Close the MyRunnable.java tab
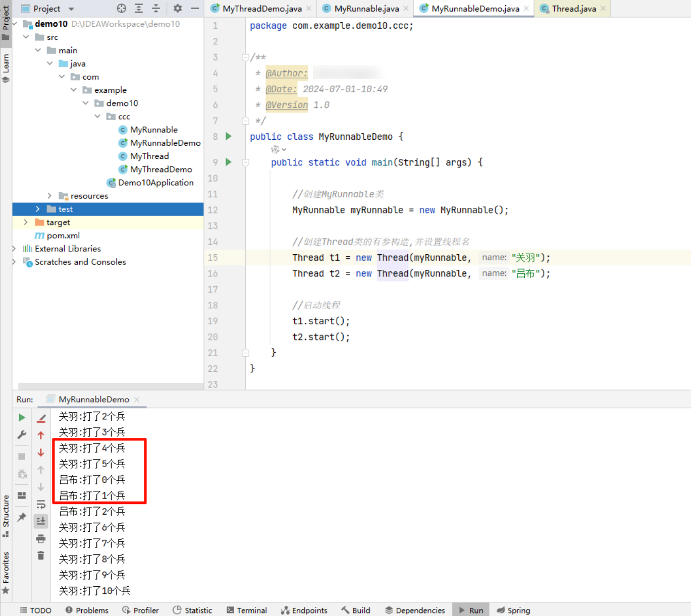691x616 pixels. click(x=406, y=9)
